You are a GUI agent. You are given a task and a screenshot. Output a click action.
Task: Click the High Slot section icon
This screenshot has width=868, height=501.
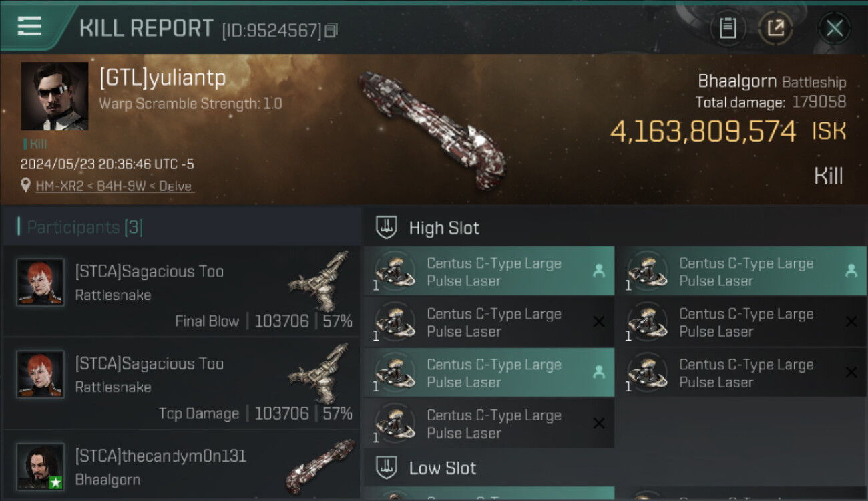387,228
